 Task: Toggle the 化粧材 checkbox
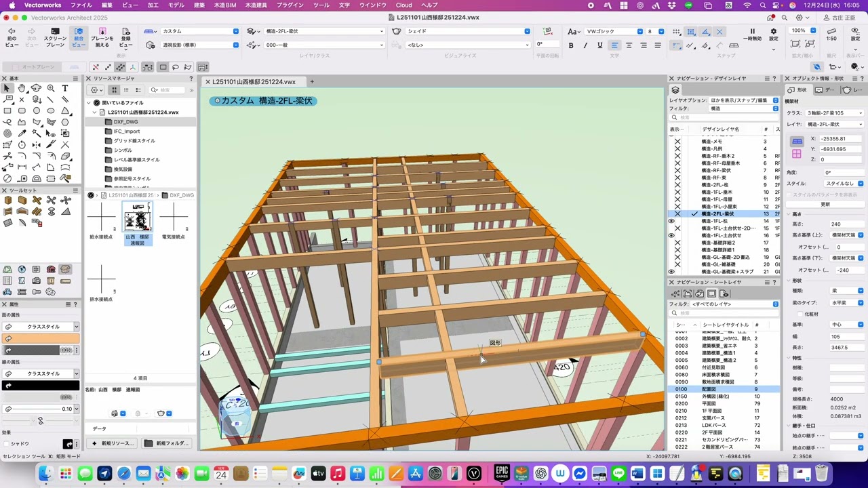coord(800,314)
